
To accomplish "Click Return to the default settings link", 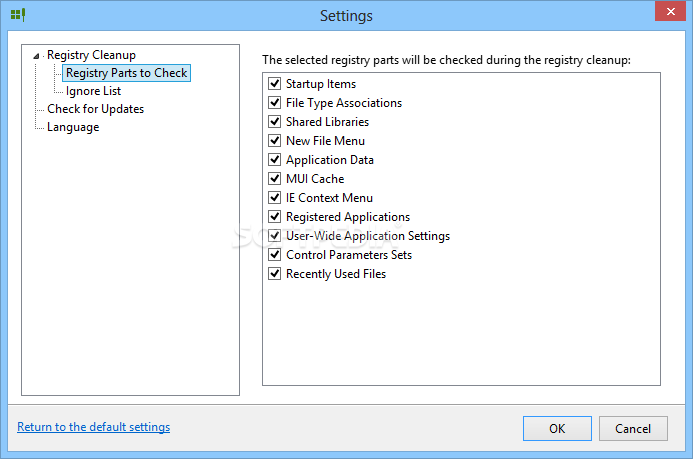I will coord(94,427).
